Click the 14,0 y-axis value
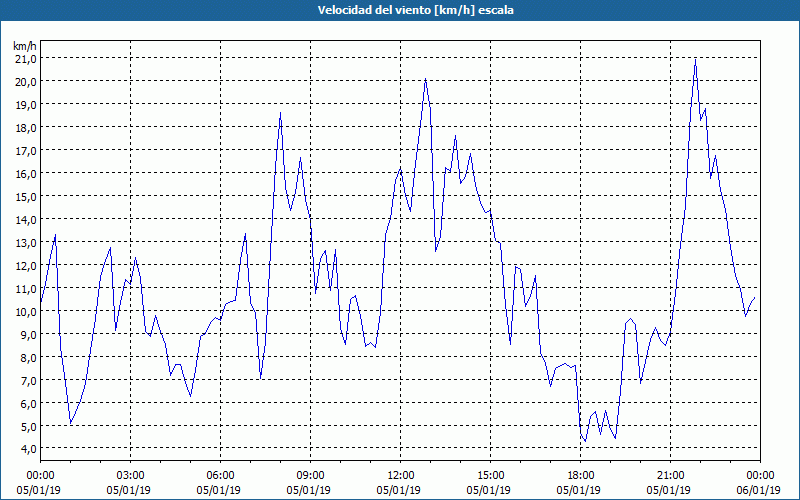This screenshot has height=500, width=800. pos(26,219)
